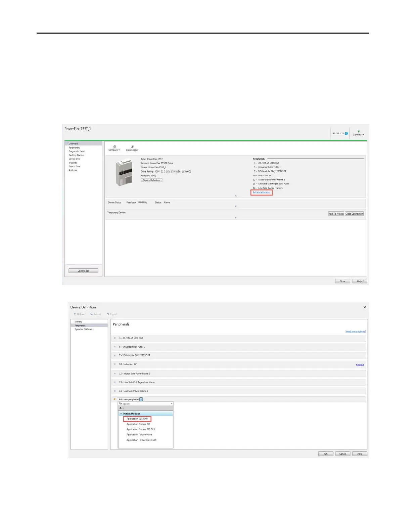Open the search field dropdown arrow

[172, 404]
